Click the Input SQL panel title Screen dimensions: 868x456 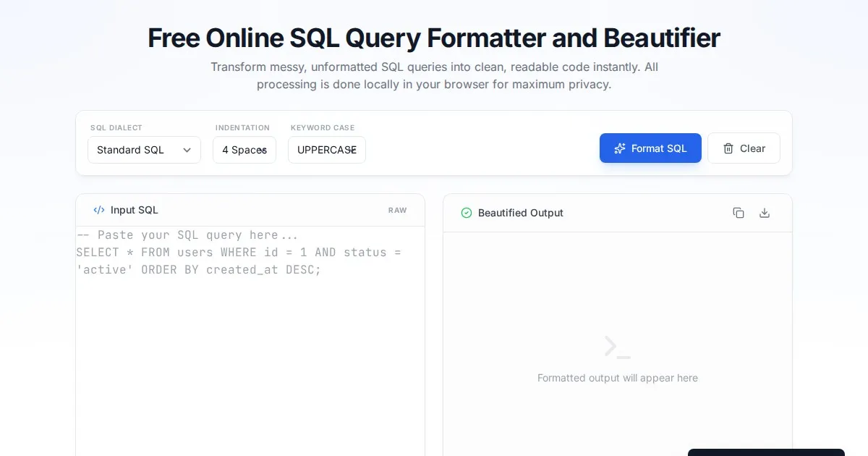point(134,210)
